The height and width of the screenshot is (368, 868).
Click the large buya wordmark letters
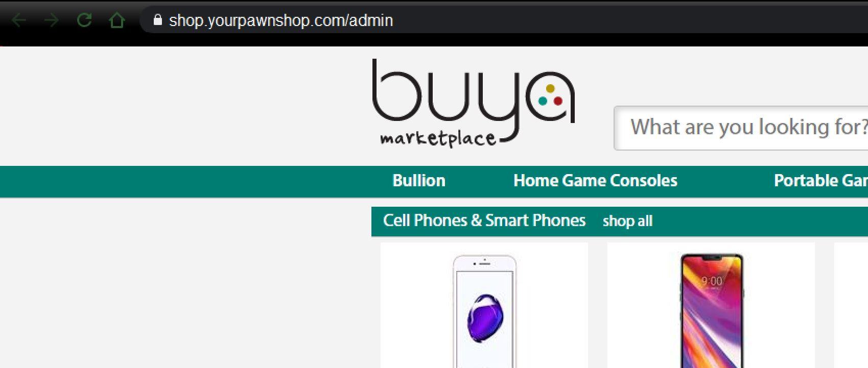473,97
